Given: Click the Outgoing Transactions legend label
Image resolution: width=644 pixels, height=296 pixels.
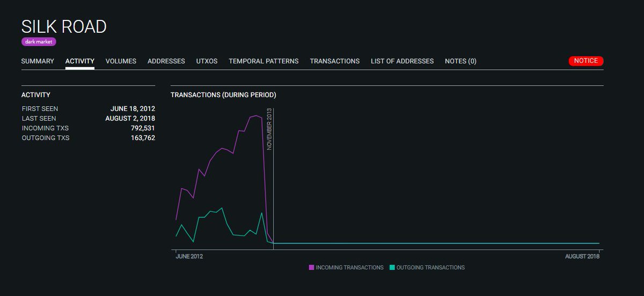Looking at the screenshot, I should point(431,268).
